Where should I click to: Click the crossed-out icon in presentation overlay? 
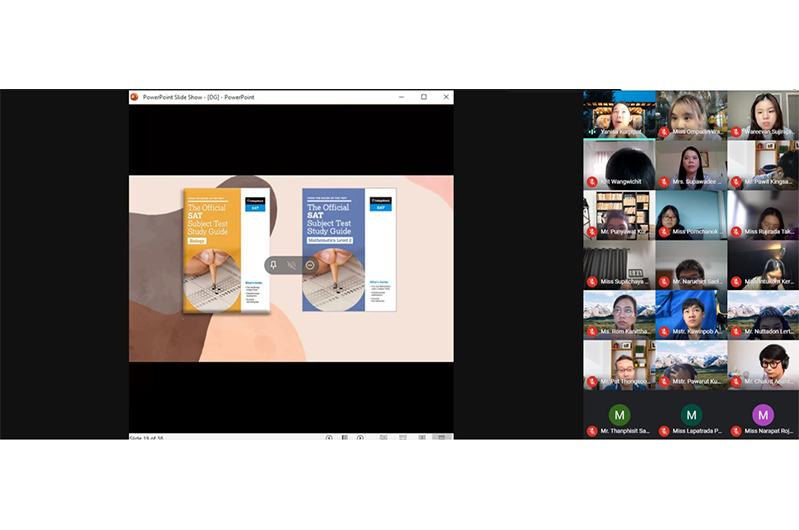click(291, 265)
